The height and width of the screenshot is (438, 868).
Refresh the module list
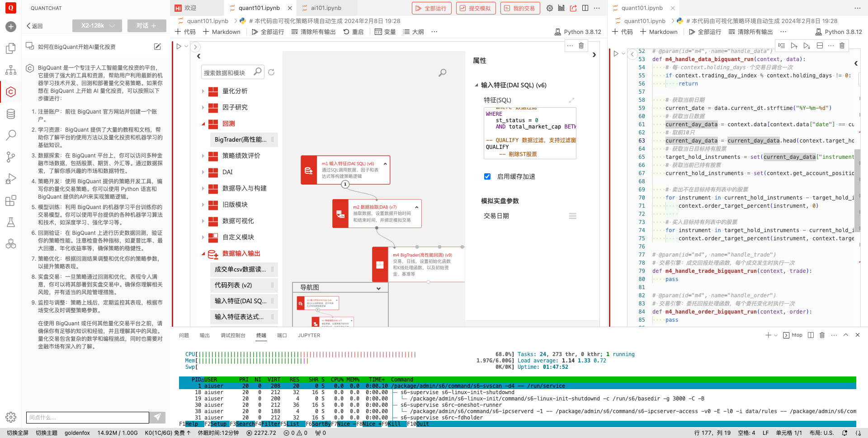(x=271, y=72)
